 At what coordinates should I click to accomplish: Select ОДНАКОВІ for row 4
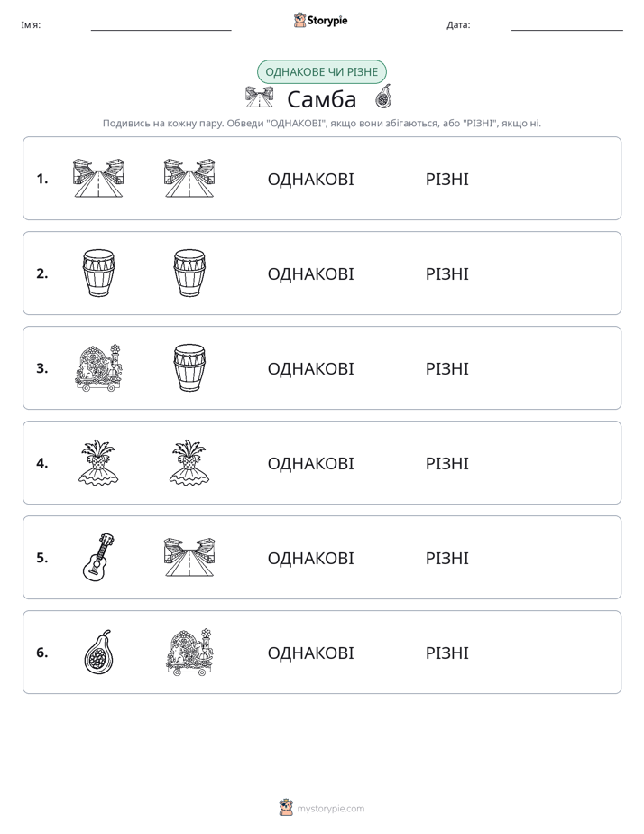click(310, 463)
